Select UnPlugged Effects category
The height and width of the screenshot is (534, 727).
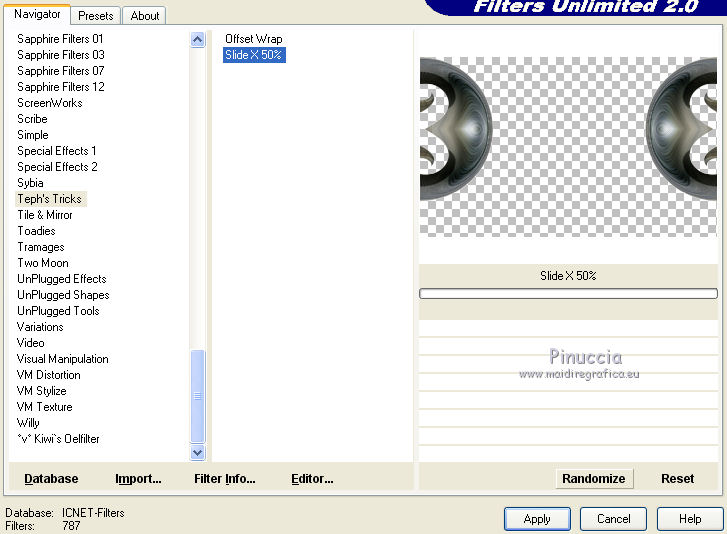[62, 279]
